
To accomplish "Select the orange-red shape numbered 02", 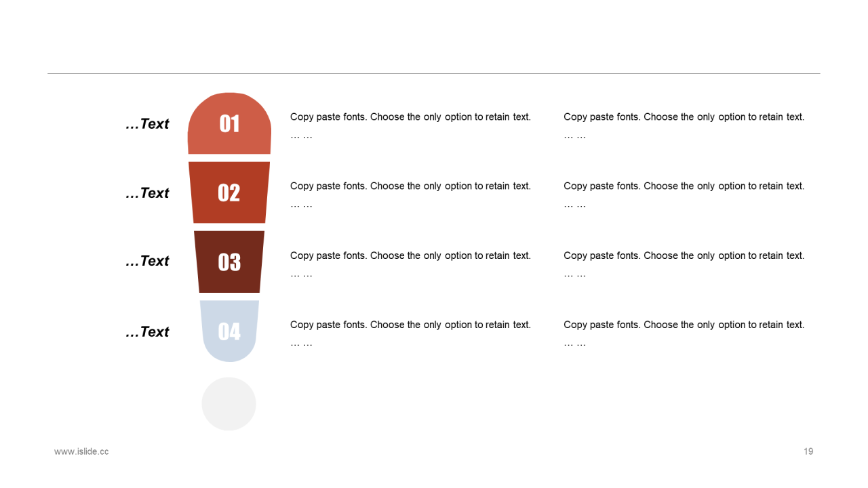I will click(229, 192).
